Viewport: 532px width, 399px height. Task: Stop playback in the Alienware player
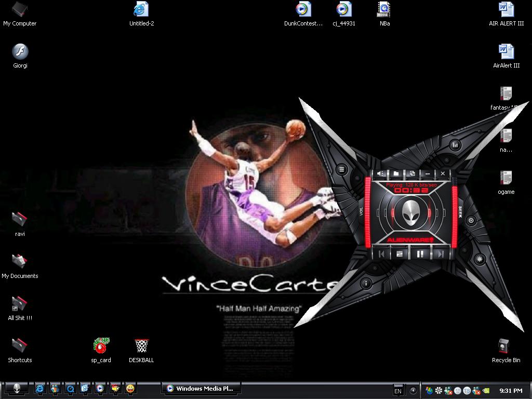pos(400,254)
